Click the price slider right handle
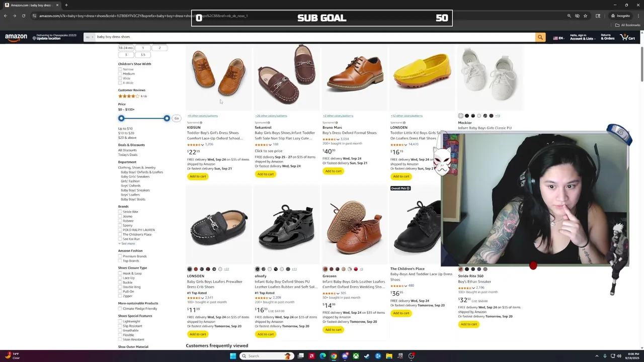Image resolution: width=644 pixels, height=362 pixels. 167,118
